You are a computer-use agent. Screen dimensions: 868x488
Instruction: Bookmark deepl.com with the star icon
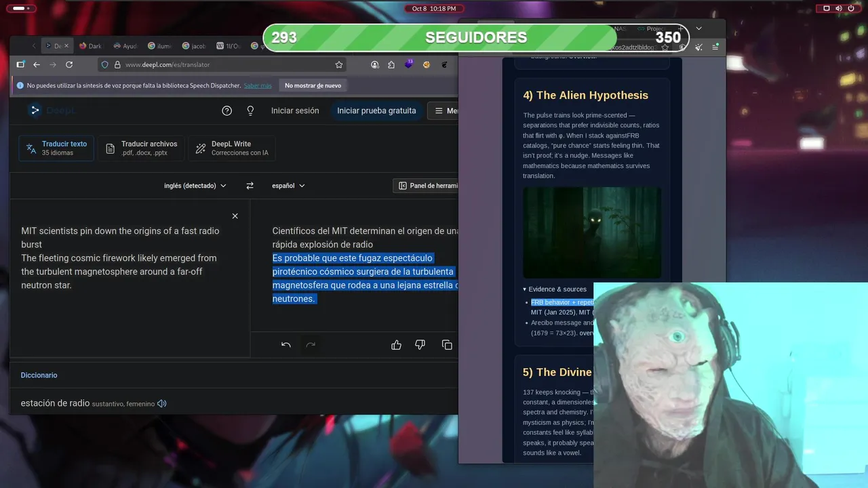coord(339,64)
